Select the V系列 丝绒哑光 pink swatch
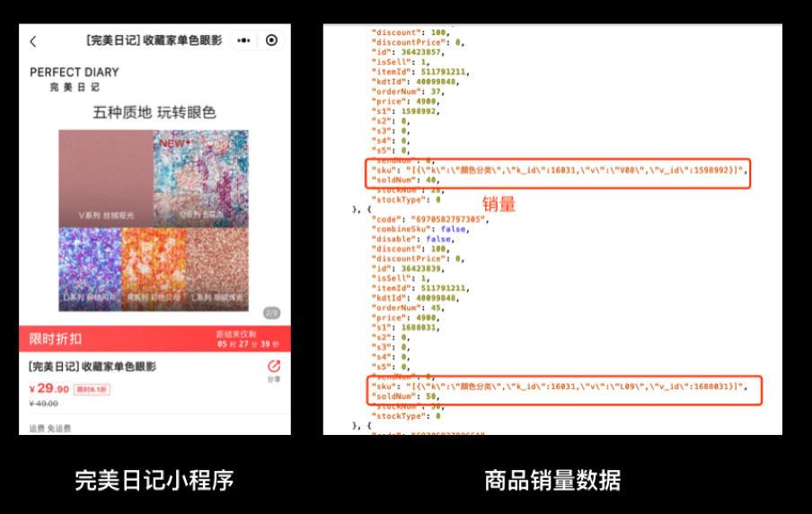 coord(106,179)
